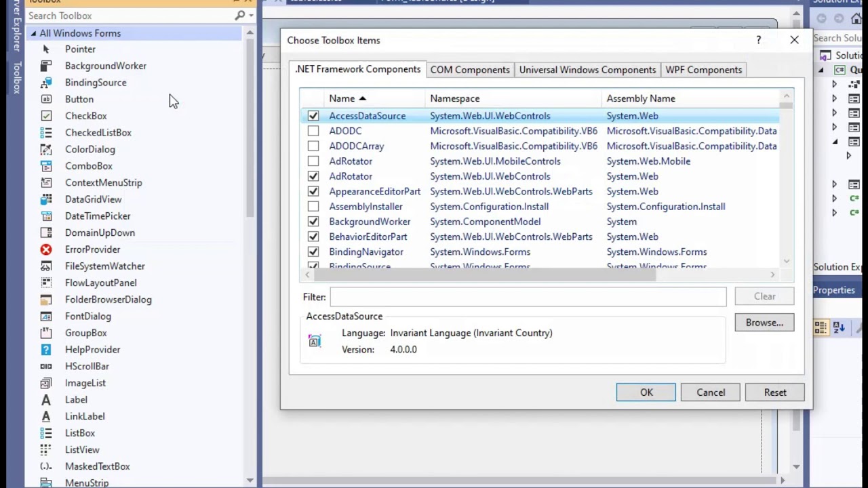Open the Toolbox side tab
The image size is (868, 488).
pos(17,77)
